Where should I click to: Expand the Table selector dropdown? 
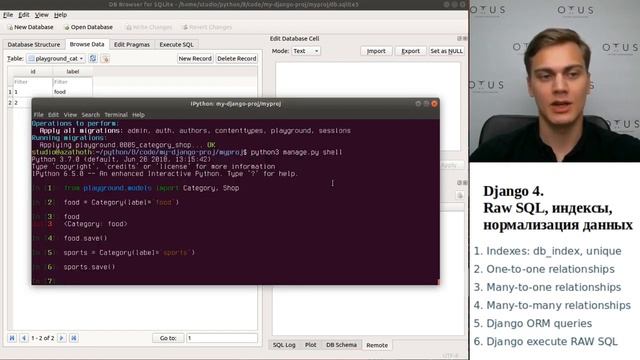coord(56,59)
